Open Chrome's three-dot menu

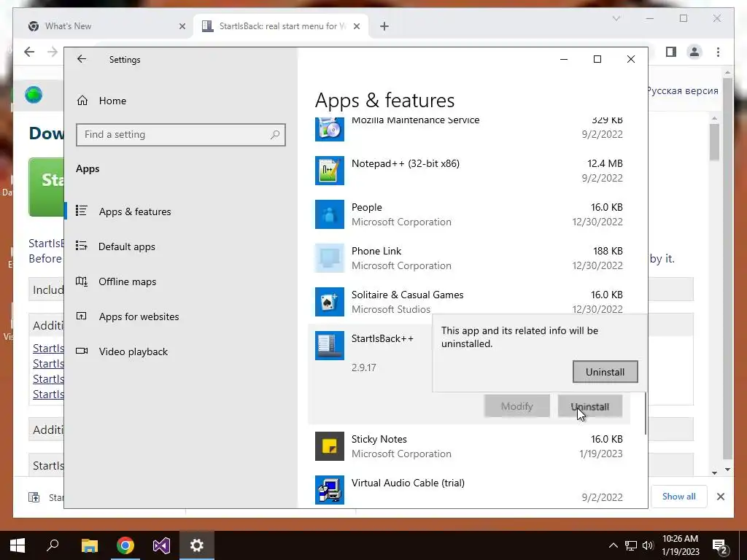coord(718,52)
